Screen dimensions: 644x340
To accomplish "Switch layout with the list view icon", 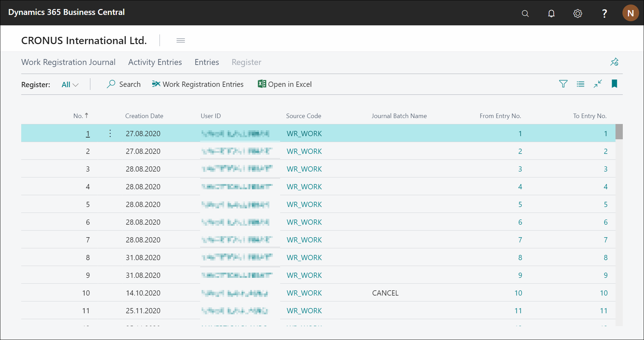I will [x=580, y=84].
